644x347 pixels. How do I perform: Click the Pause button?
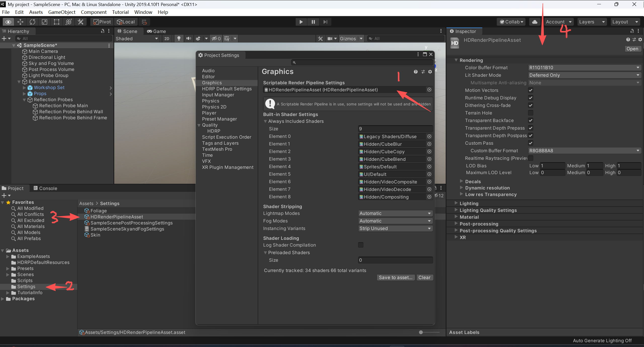click(313, 22)
